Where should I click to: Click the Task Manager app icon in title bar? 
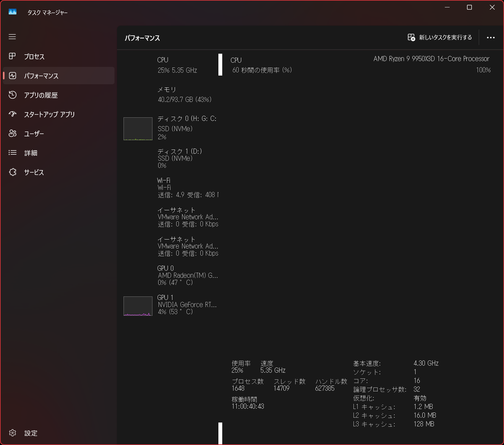(12, 12)
